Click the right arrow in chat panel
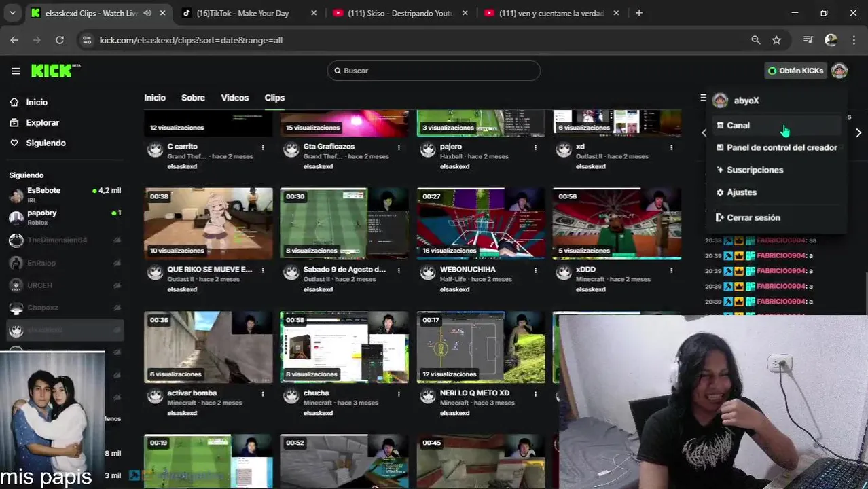Viewport: 868px width, 489px height. pos(858,133)
